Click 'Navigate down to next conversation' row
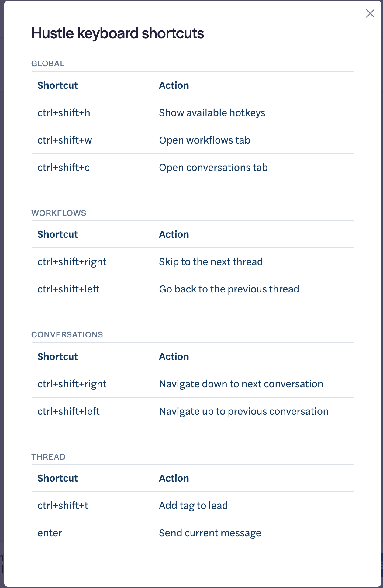 tap(192, 384)
